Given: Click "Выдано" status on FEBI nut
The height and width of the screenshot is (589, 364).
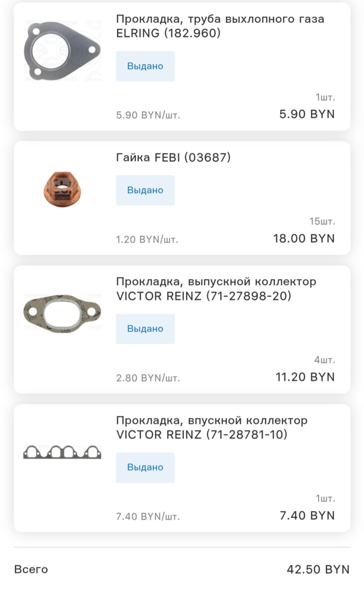Looking at the screenshot, I should [145, 190].
